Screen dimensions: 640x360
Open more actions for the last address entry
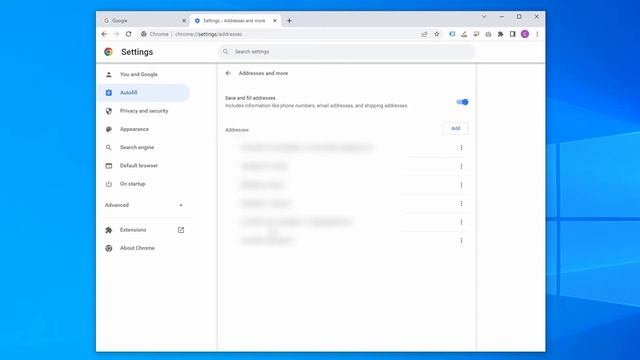(x=461, y=241)
